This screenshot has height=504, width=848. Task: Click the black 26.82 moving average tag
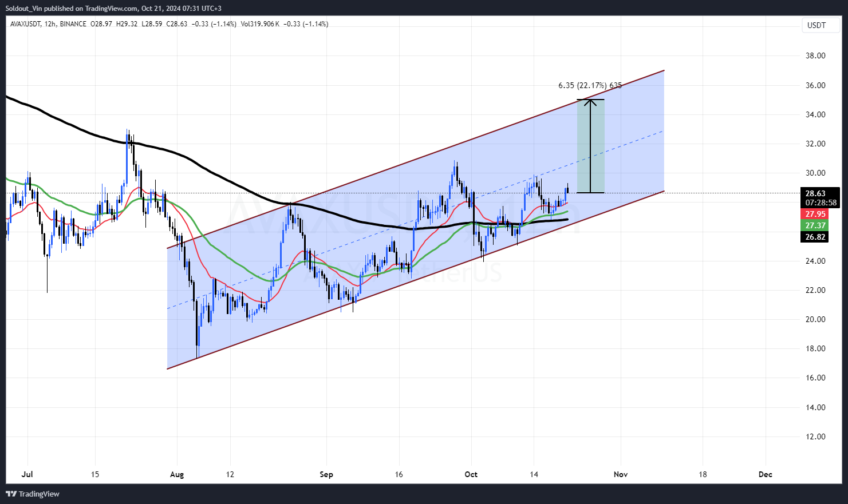pyautogui.click(x=815, y=237)
